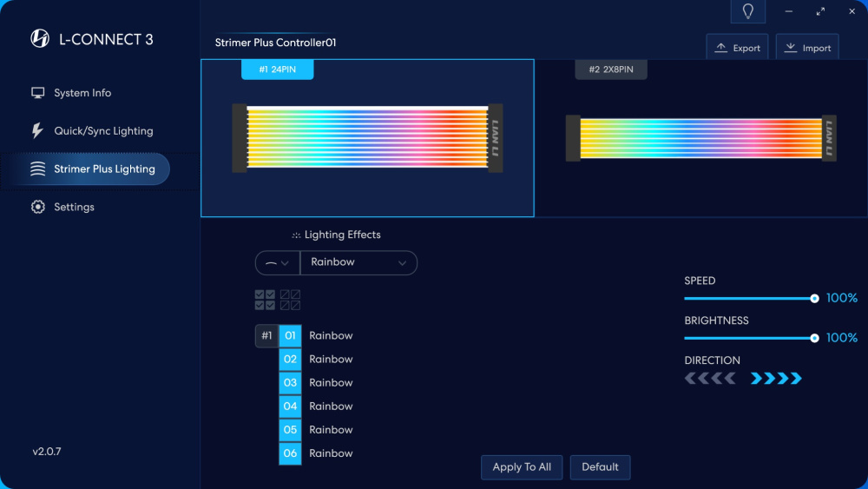Click the Quick/Sync lightning bolt icon
Image resolution: width=868 pixels, height=489 pixels.
(37, 130)
